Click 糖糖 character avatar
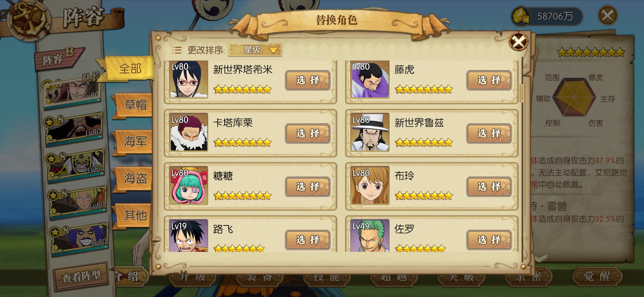 [x=188, y=185]
